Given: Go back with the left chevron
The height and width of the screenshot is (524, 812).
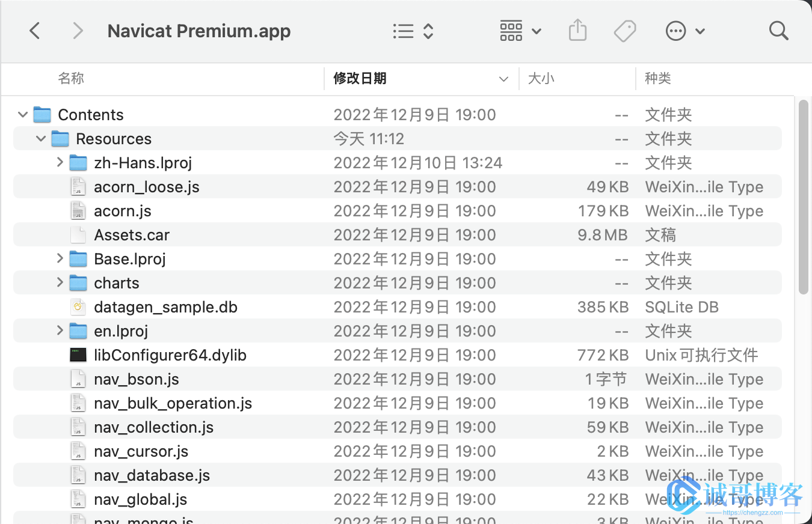Looking at the screenshot, I should (x=35, y=31).
